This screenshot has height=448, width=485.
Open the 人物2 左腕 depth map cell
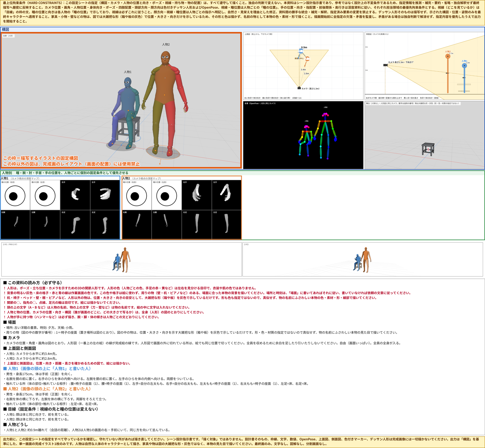[x=167, y=225]
